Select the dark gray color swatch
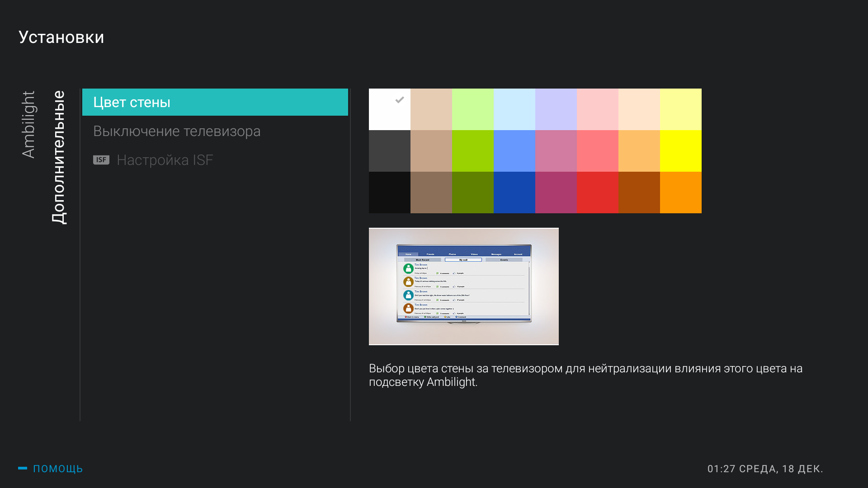Viewport: 868px width, 488px height. click(x=389, y=151)
